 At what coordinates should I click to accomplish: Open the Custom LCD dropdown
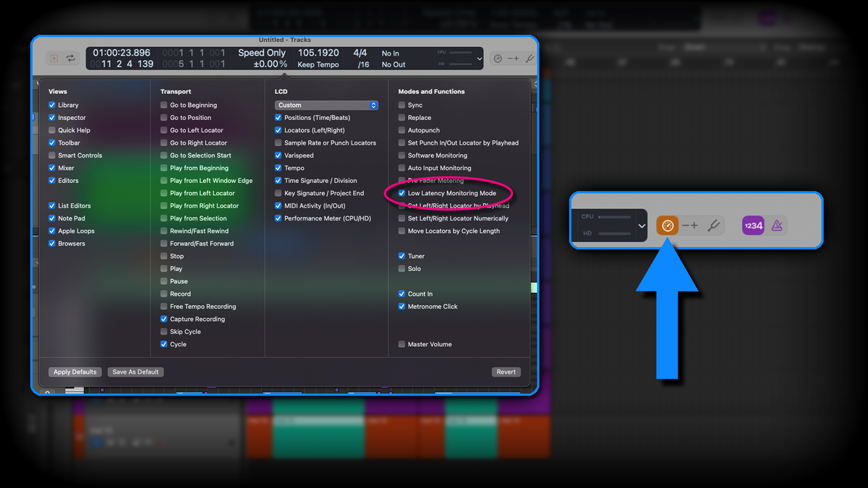(326, 104)
